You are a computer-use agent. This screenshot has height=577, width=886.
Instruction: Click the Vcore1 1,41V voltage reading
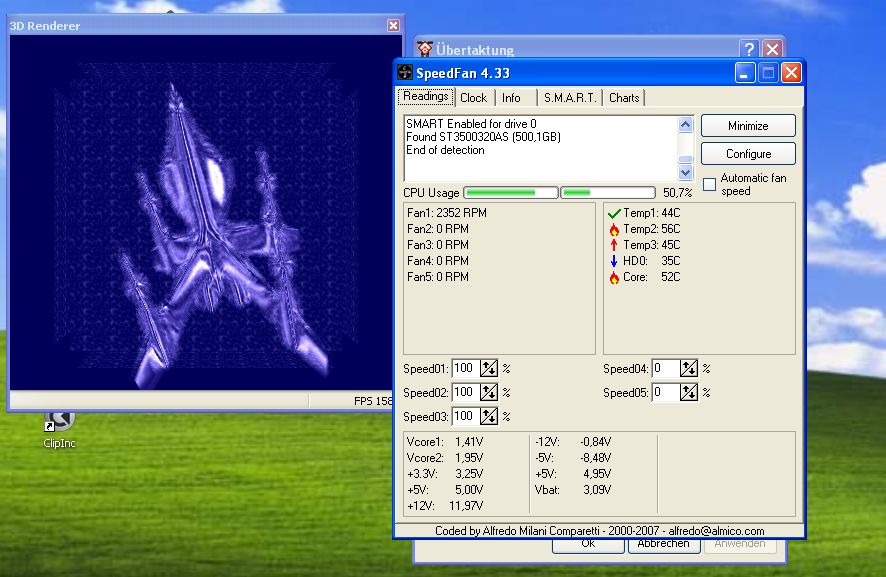445,442
